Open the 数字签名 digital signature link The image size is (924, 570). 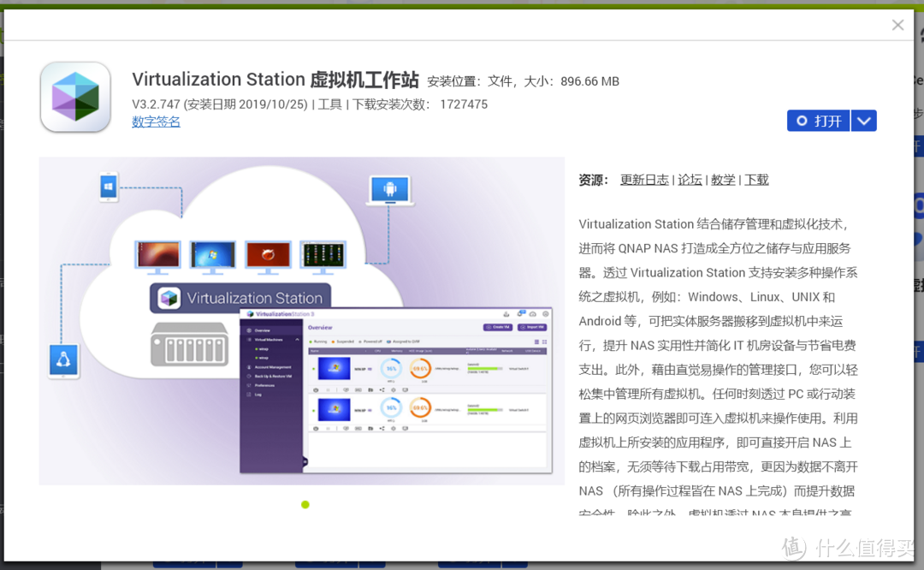point(156,122)
